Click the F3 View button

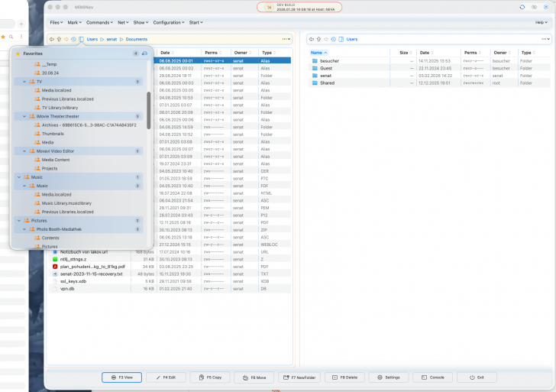121,377
